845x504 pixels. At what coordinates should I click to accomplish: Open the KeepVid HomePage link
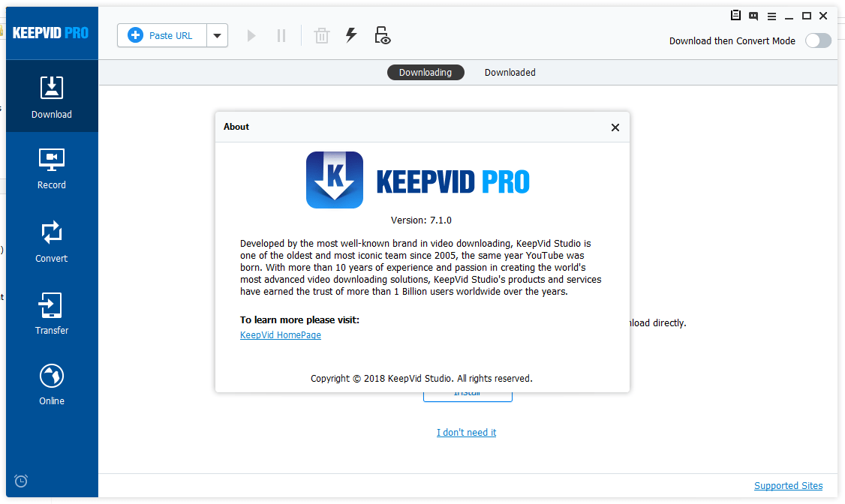point(280,335)
